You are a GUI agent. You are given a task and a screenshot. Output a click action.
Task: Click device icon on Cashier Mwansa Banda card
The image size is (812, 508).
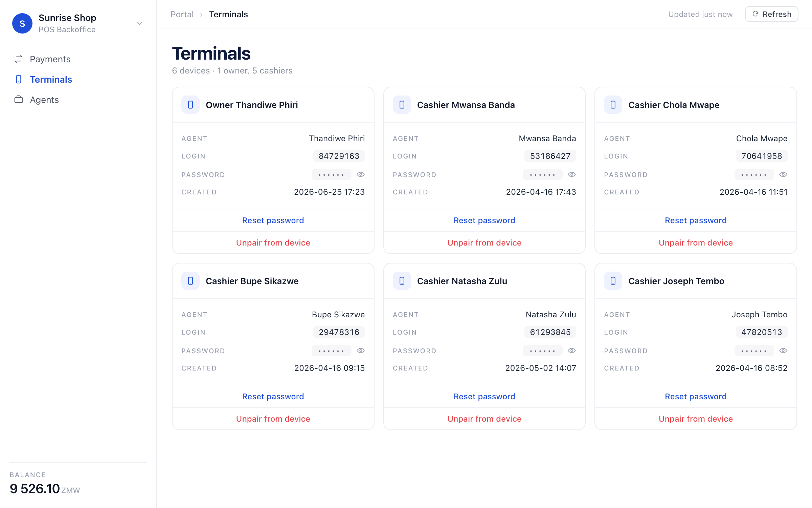[402, 105]
